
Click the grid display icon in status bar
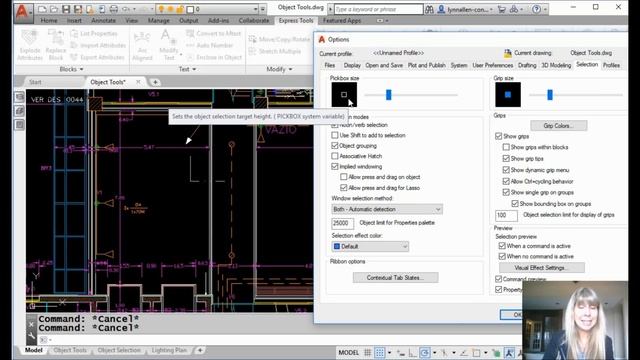point(367,353)
